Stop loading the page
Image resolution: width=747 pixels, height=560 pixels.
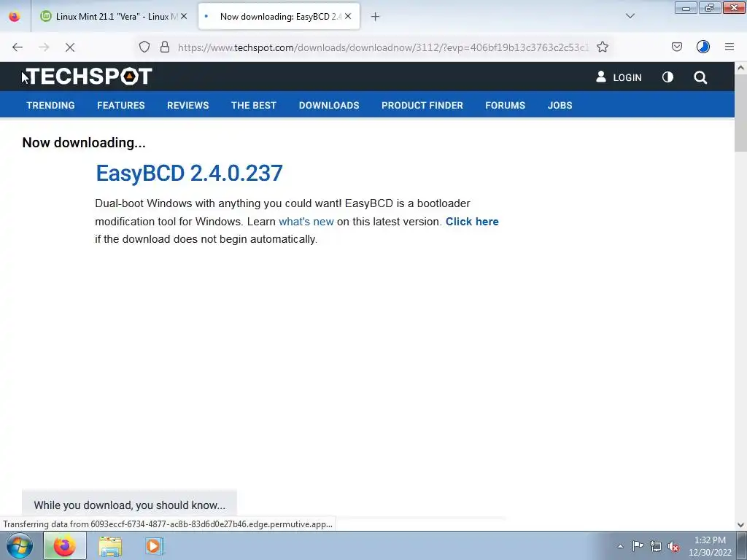[70, 47]
